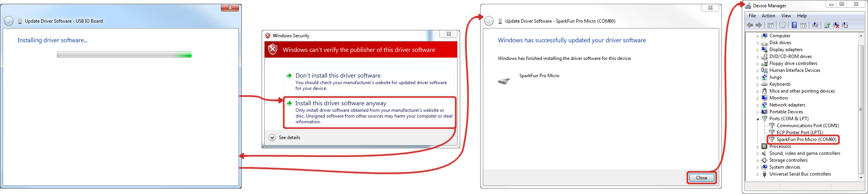Click the Uninstall device red X icon
The height and width of the screenshot is (194, 868).
[836, 25]
